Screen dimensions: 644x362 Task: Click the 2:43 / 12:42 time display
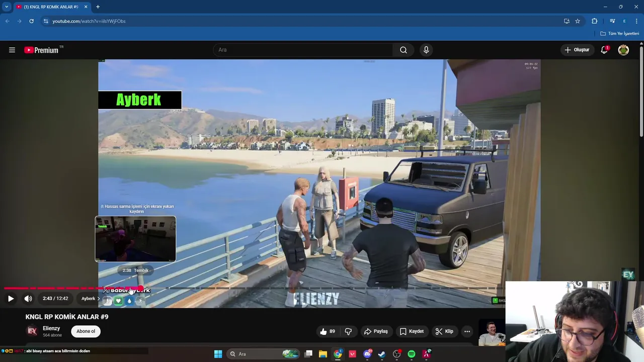coord(55,299)
